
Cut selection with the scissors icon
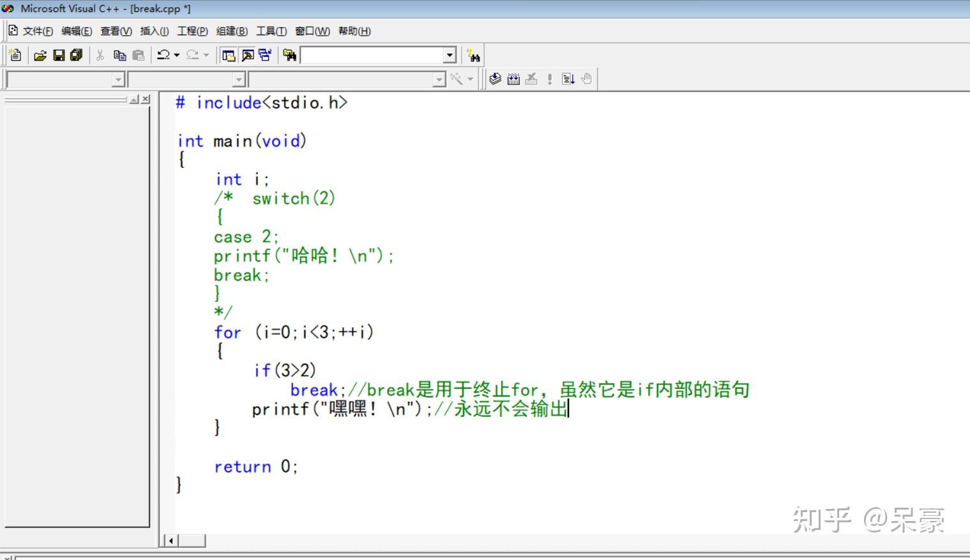(x=100, y=56)
